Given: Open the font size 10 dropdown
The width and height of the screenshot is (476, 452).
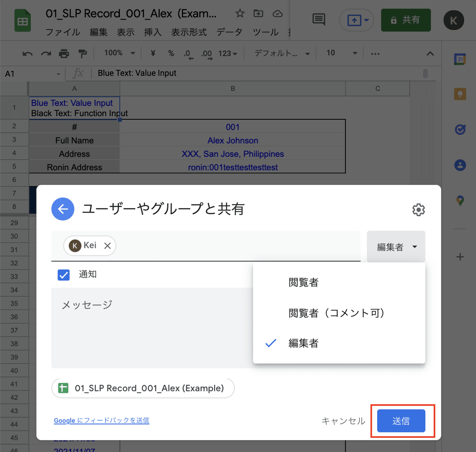Looking at the screenshot, I should pyautogui.click(x=342, y=53).
